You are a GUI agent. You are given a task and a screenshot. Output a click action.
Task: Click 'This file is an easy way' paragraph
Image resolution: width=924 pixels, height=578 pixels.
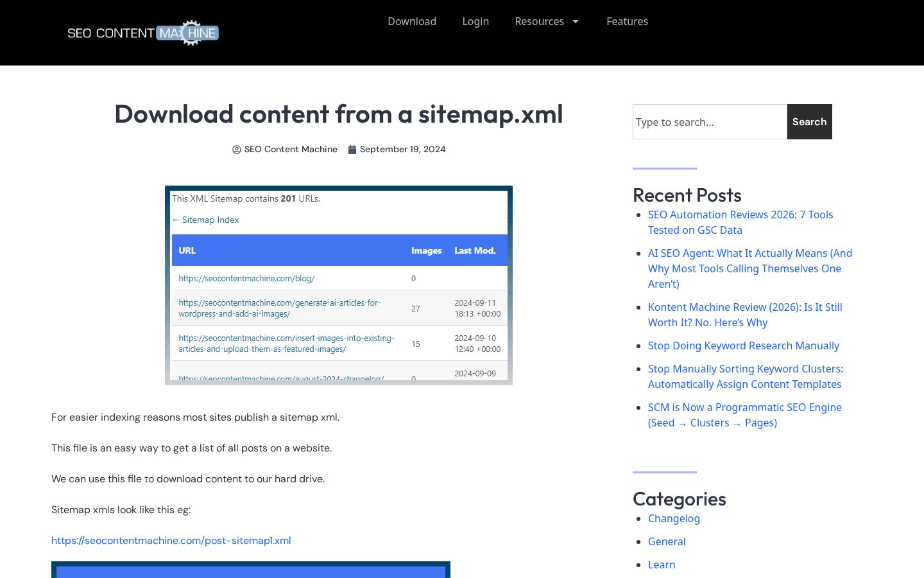[x=192, y=448]
